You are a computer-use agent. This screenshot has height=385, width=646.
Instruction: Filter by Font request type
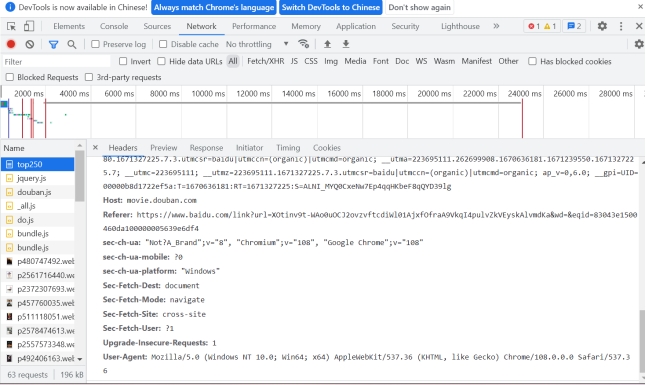pos(381,61)
